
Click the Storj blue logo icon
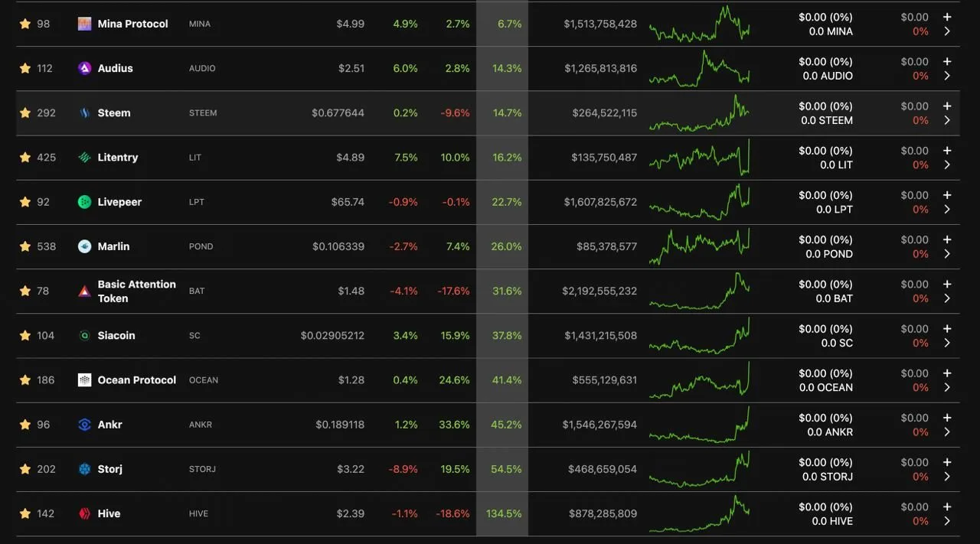pyautogui.click(x=85, y=469)
